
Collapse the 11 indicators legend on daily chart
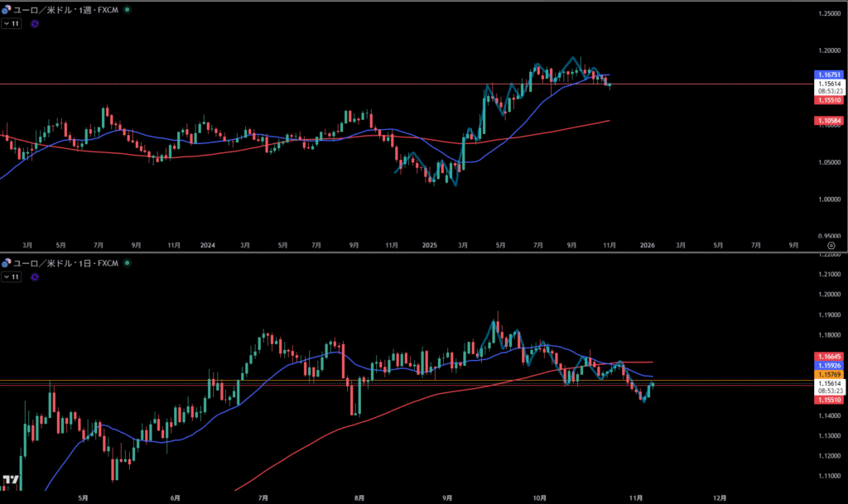click(x=11, y=276)
